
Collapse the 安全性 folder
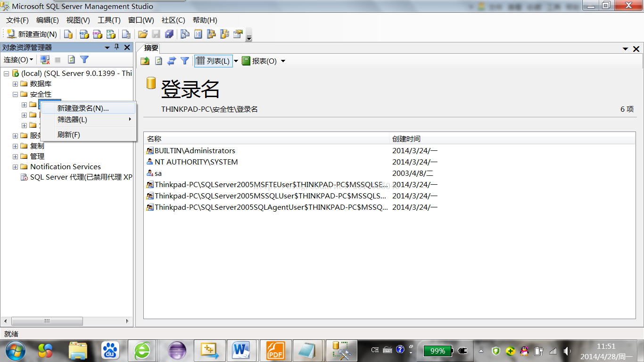(16, 94)
